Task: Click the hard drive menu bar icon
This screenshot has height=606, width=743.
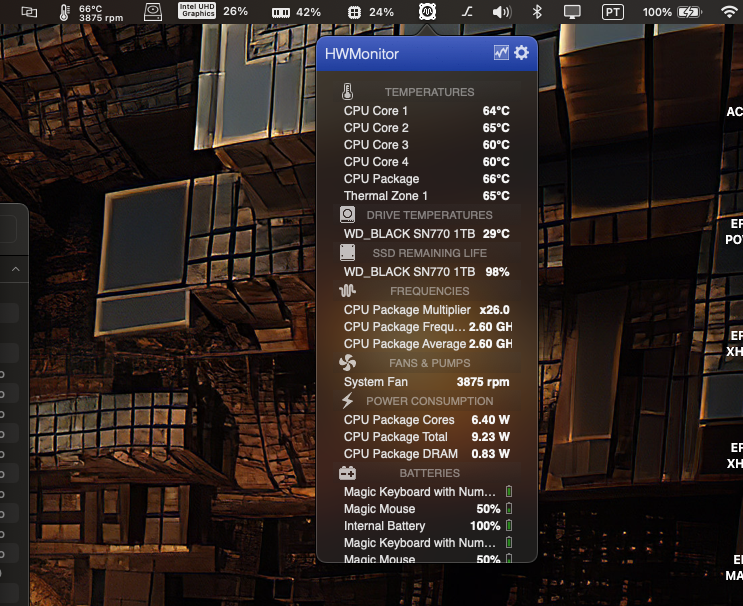Action: [x=153, y=12]
